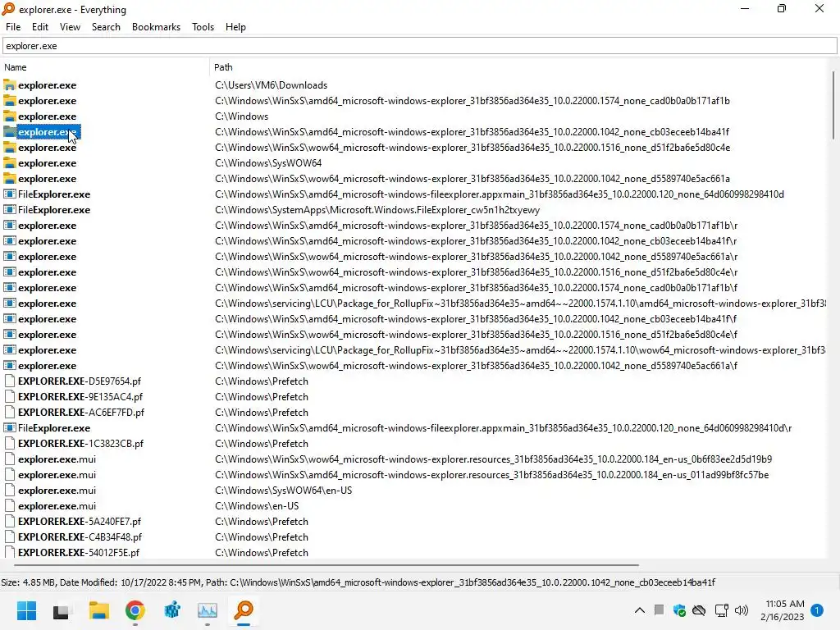Select the file name EXPLORER.EXE-C4B34F48.pf
840x630 pixels.
tap(80, 536)
